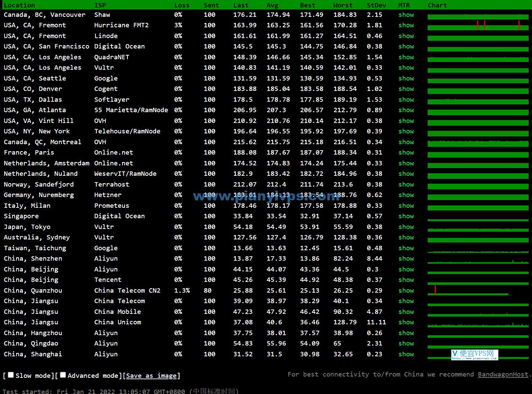Show MTR for Jiangsu China Telecom row
The height and width of the screenshot is (394, 532).
point(406,301)
